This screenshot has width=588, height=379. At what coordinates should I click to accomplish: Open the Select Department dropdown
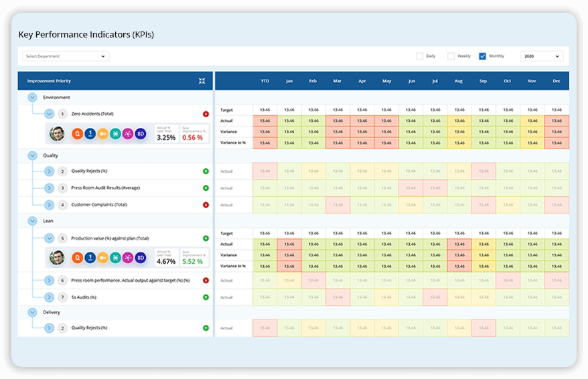pyautogui.click(x=65, y=56)
